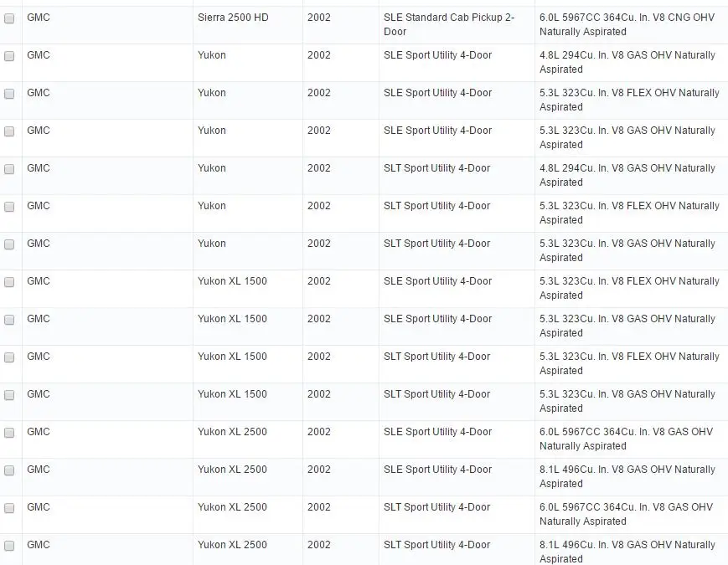Click 2002 in the Yukon XL 2500 SLE 6.0L row
The image size is (728, 565).
(x=319, y=431)
